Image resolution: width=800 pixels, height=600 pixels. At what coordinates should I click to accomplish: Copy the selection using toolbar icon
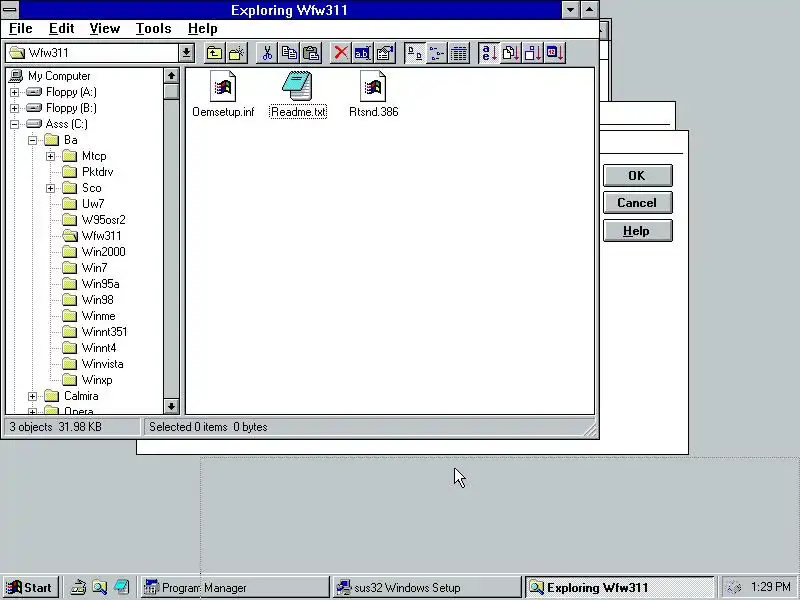(289, 53)
